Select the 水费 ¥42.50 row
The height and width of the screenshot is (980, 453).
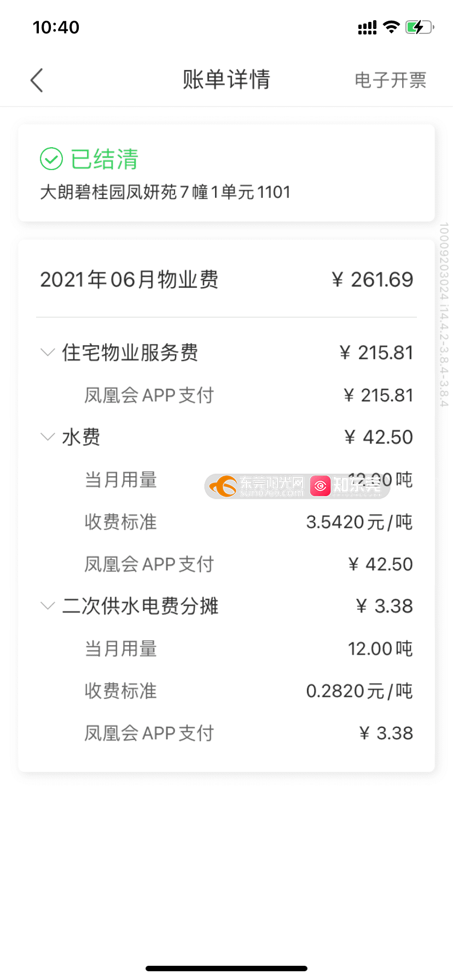pyautogui.click(x=226, y=437)
